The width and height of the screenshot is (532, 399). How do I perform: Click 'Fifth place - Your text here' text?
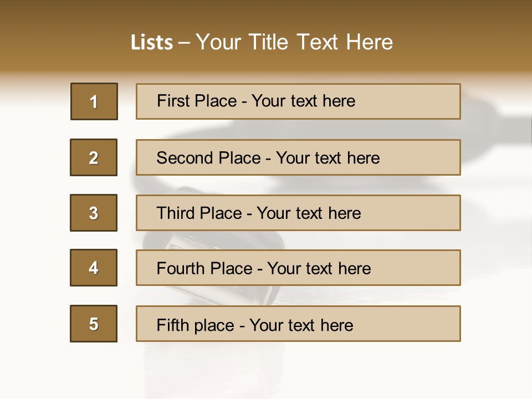(255, 325)
